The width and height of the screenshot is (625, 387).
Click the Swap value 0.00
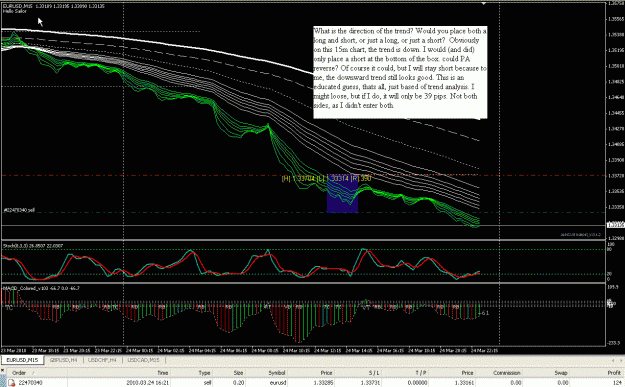point(562,383)
